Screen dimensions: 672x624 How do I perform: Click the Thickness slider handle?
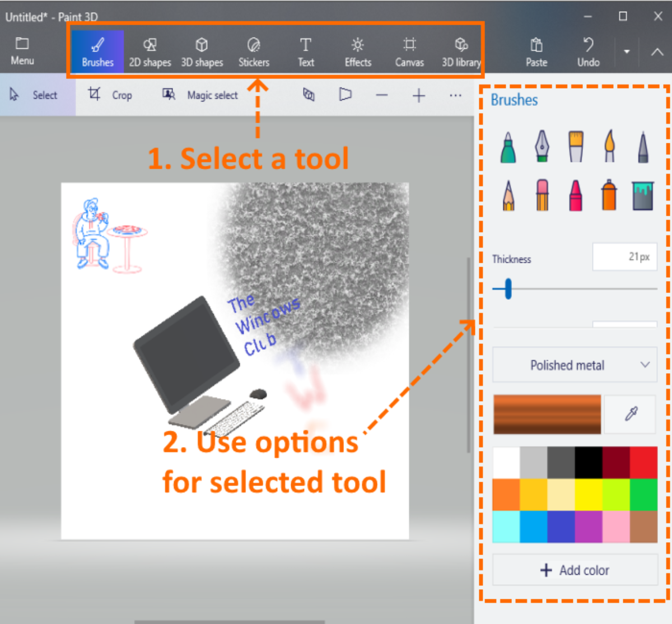[x=508, y=289]
